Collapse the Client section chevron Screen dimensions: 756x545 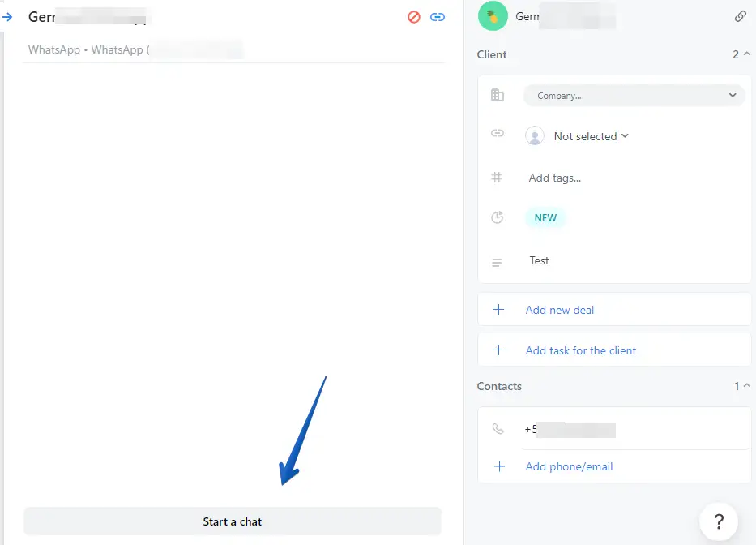click(746, 54)
